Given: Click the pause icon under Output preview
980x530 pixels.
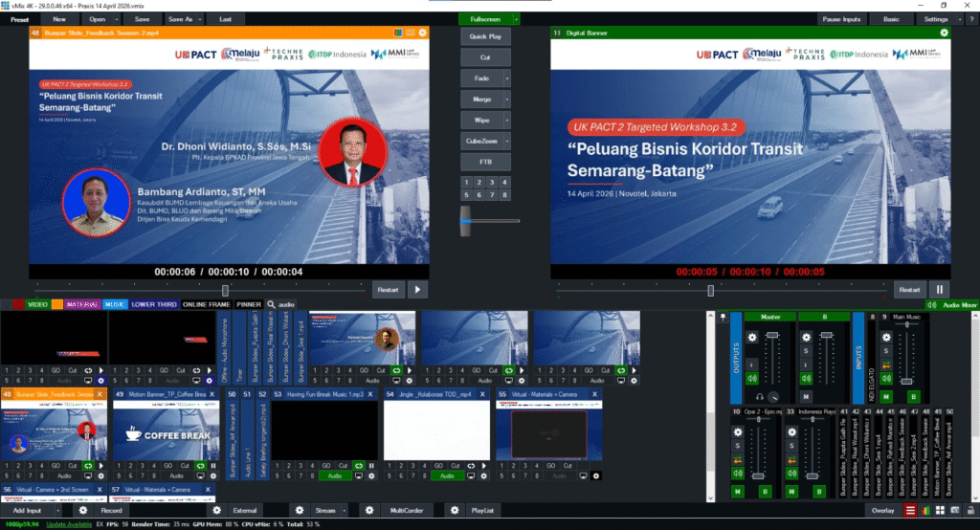Looking at the screenshot, I should [x=939, y=289].
